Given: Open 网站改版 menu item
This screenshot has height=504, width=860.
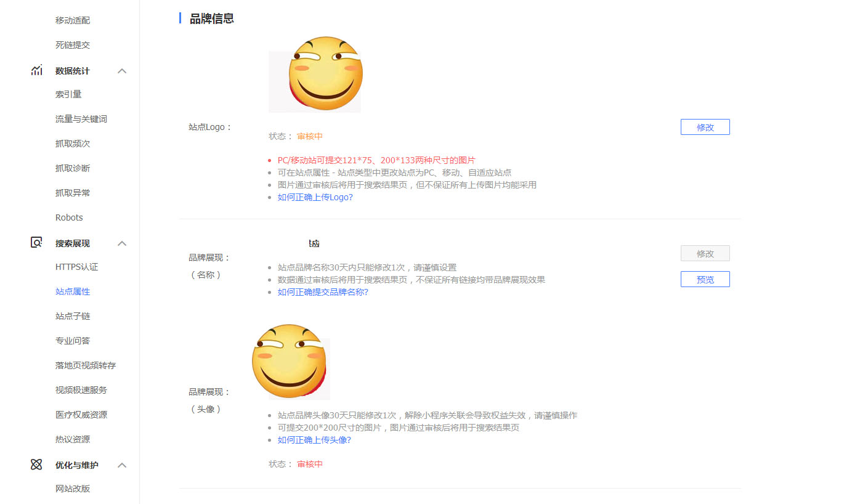Looking at the screenshot, I should [73, 489].
